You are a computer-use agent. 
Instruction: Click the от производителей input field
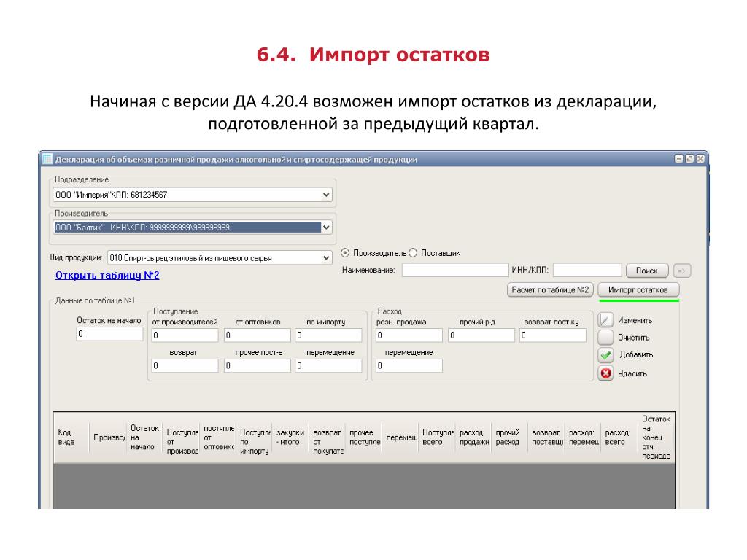click(x=185, y=335)
